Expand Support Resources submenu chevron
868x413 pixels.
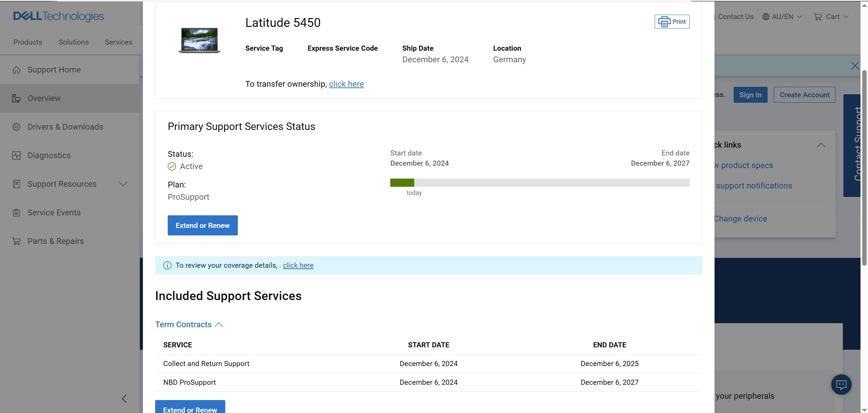123,184
